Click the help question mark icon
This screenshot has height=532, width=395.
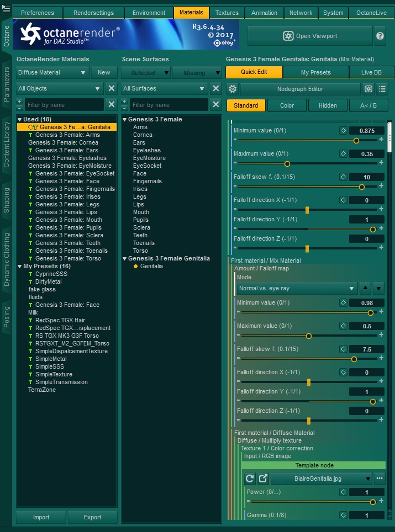(x=380, y=36)
